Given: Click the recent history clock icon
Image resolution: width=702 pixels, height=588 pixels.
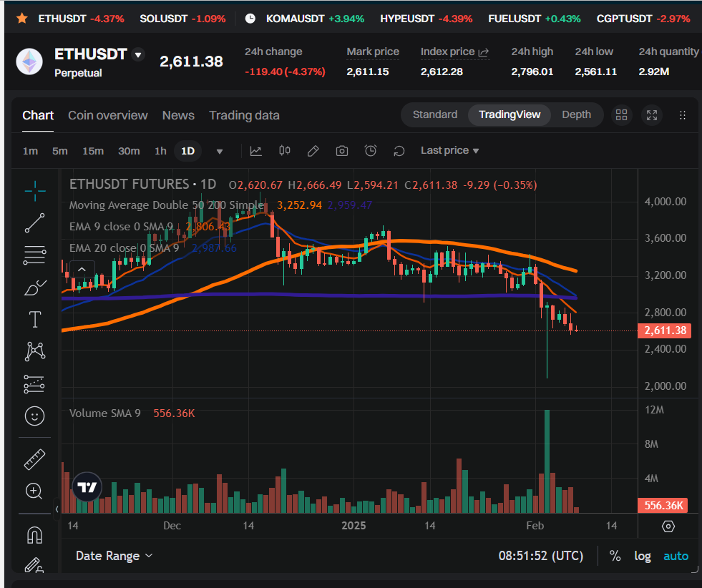Looking at the screenshot, I should (250, 19).
